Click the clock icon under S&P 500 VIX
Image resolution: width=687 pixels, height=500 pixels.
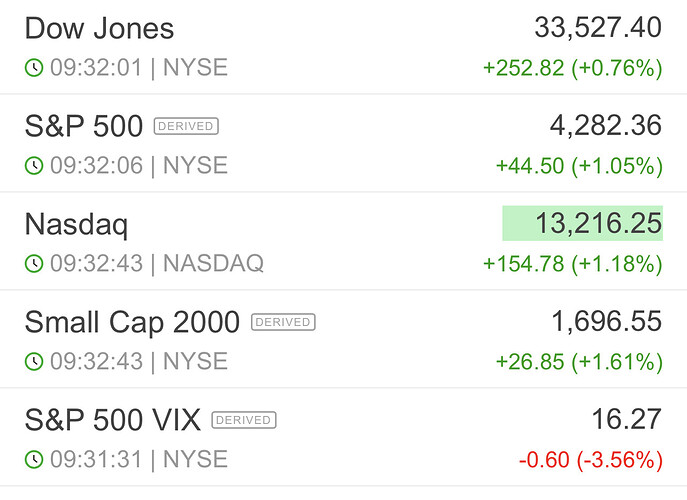pyautogui.click(x=34, y=459)
